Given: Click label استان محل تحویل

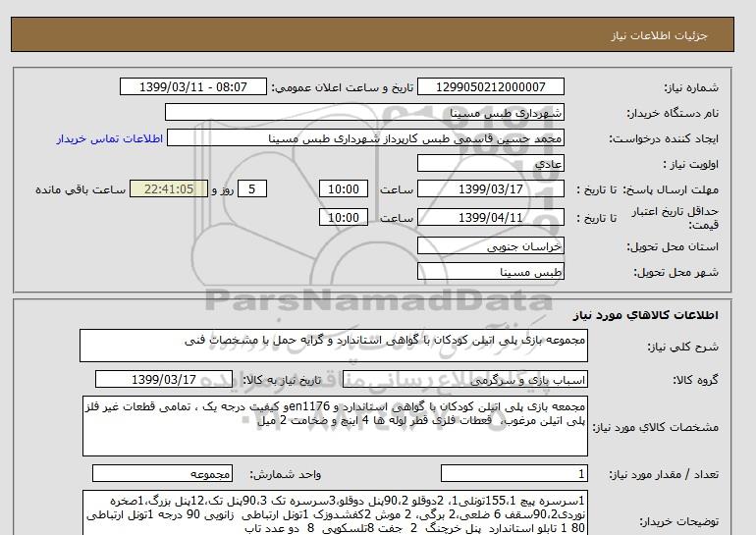Looking at the screenshot, I should (x=673, y=246).
